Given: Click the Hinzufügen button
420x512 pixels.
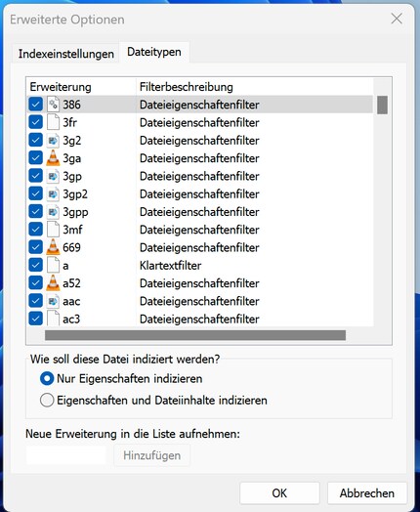Looking at the screenshot, I should click(152, 455).
